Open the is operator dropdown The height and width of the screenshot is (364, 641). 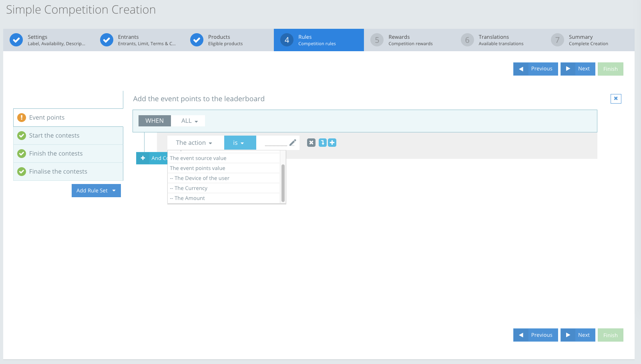coord(240,142)
